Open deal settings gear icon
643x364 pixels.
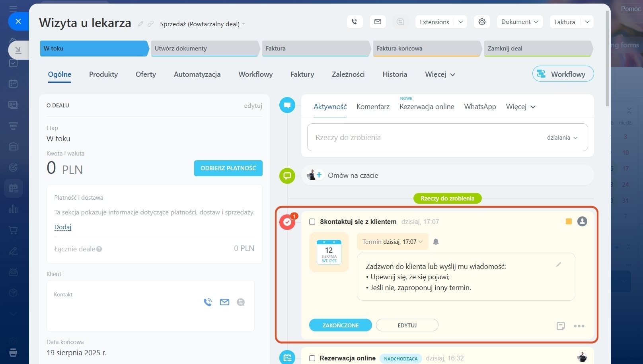pos(482,22)
